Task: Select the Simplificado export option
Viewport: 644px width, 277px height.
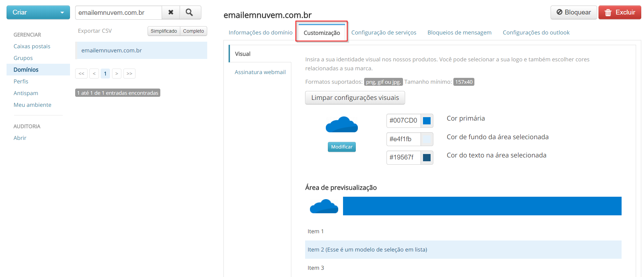Action: (164, 31)
